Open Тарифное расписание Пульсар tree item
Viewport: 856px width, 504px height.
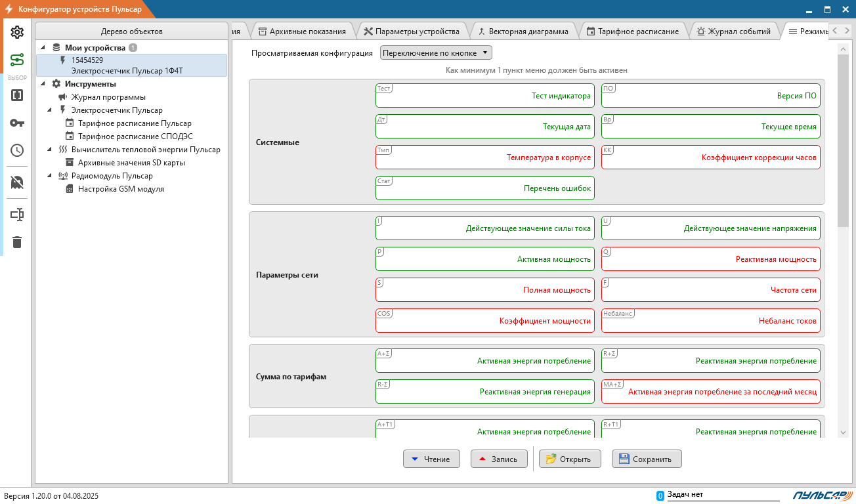pos(135,123)
